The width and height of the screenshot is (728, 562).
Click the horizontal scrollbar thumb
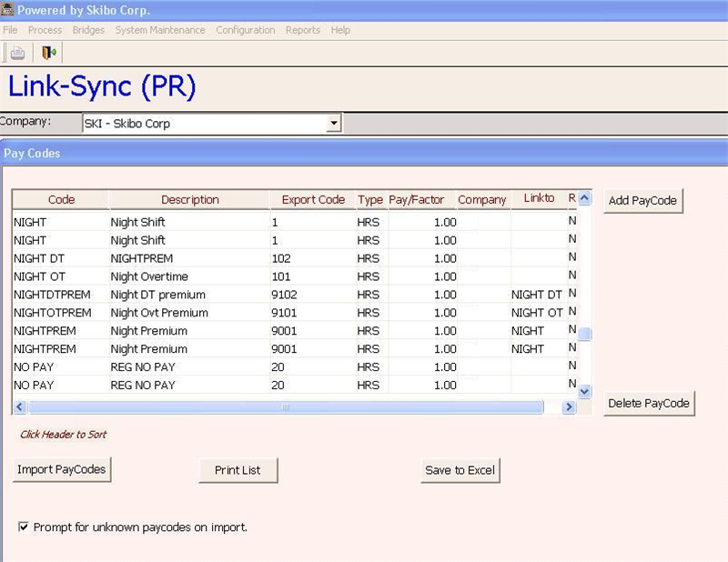pyautogui.click(x=286, y=407)
